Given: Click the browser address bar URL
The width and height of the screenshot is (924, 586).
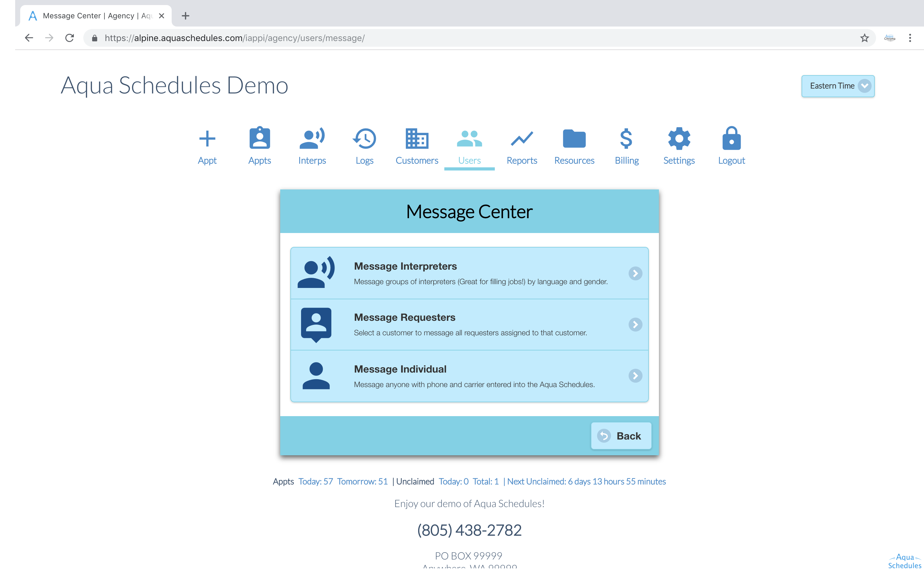Looking at the screenshot, I should (234, 38).
